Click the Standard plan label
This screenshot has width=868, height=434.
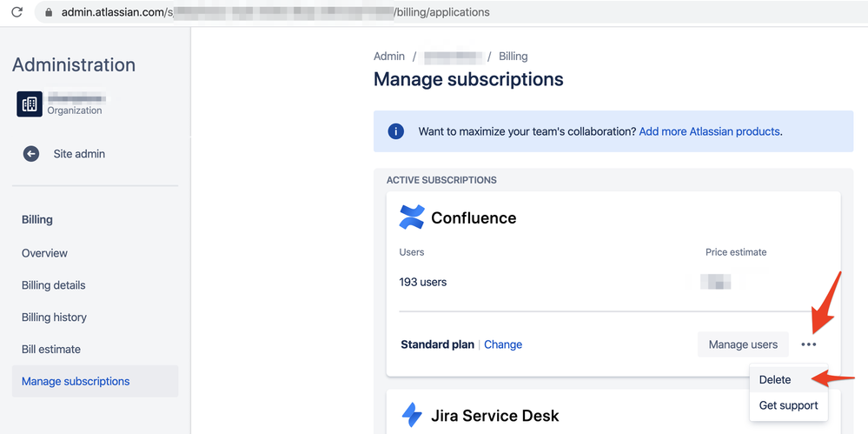[437, 344]
